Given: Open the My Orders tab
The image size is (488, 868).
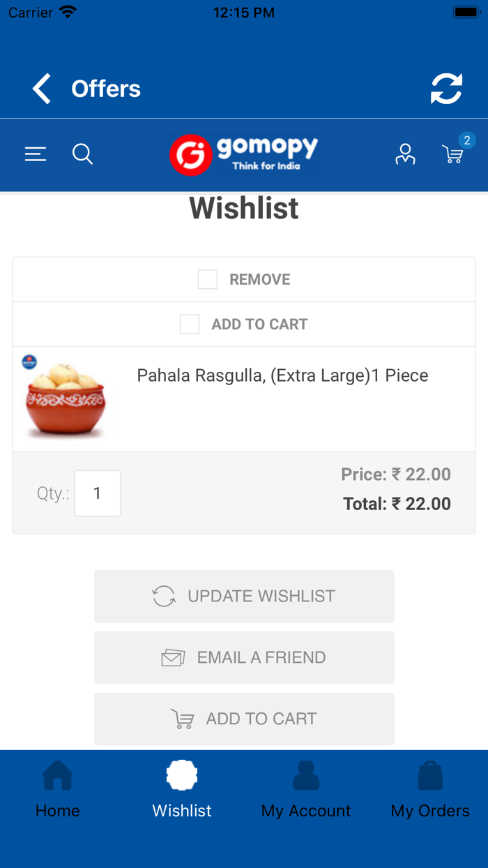Looking at the screenshot, I should (x=430, y=790).
